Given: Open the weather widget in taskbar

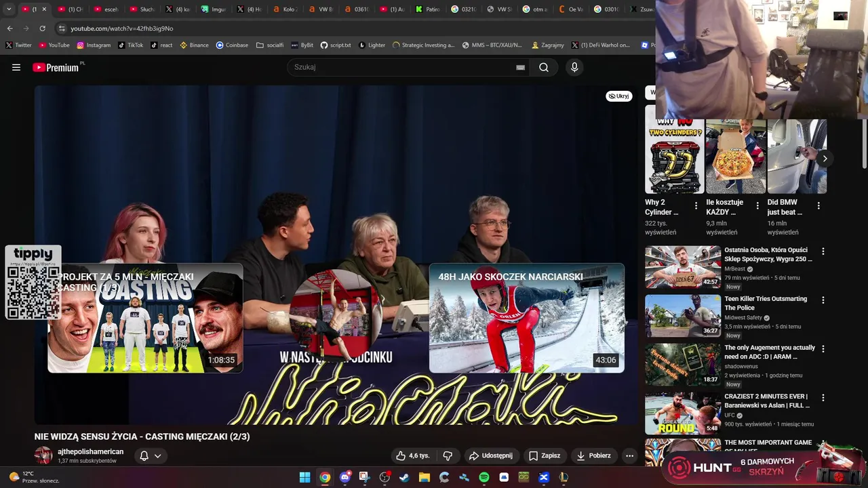Looking at the screenshot, I should (x=35, y=477).
